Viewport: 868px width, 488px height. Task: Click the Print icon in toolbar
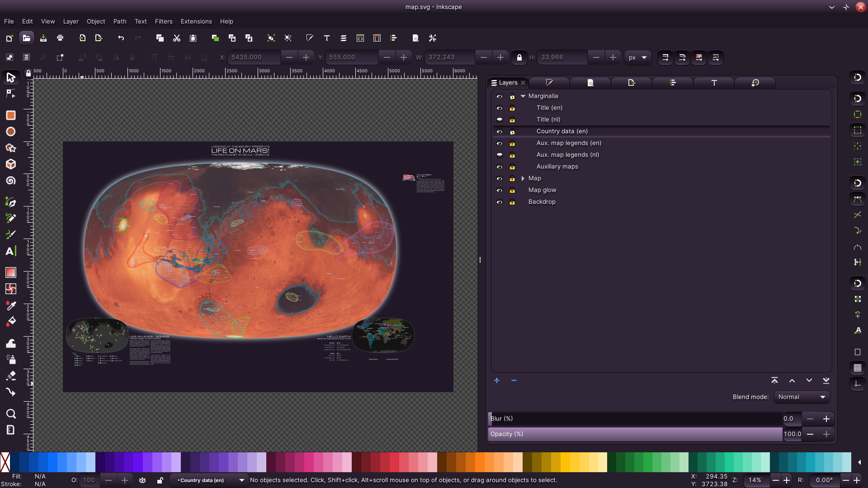coord(60,38)
